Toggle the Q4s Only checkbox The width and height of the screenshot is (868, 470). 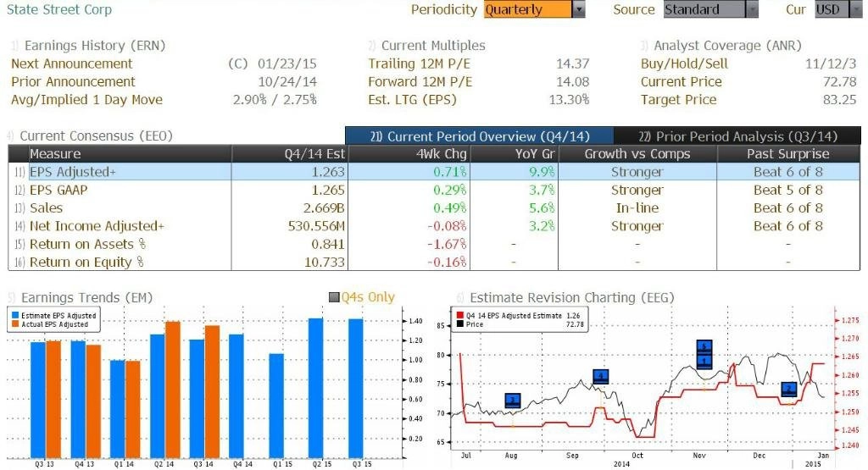(334, 297)
